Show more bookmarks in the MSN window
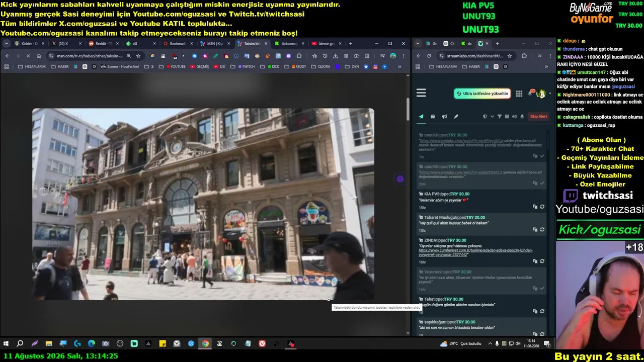This screenshot has height=362, width=644. click(x=399, y=67)
